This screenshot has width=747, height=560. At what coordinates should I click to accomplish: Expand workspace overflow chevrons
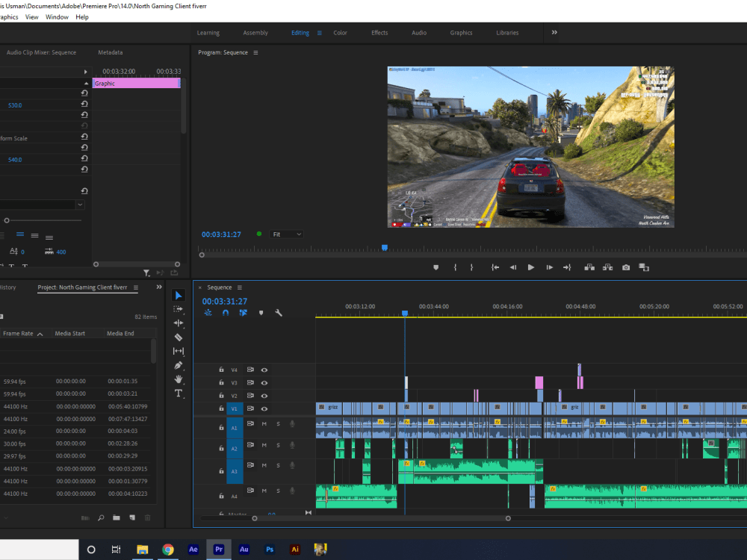(554, 32)
